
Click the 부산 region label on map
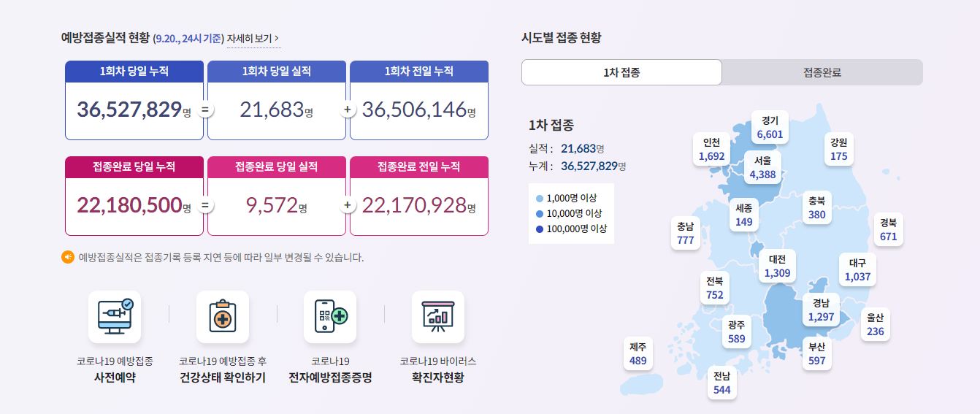click(816, 353)
